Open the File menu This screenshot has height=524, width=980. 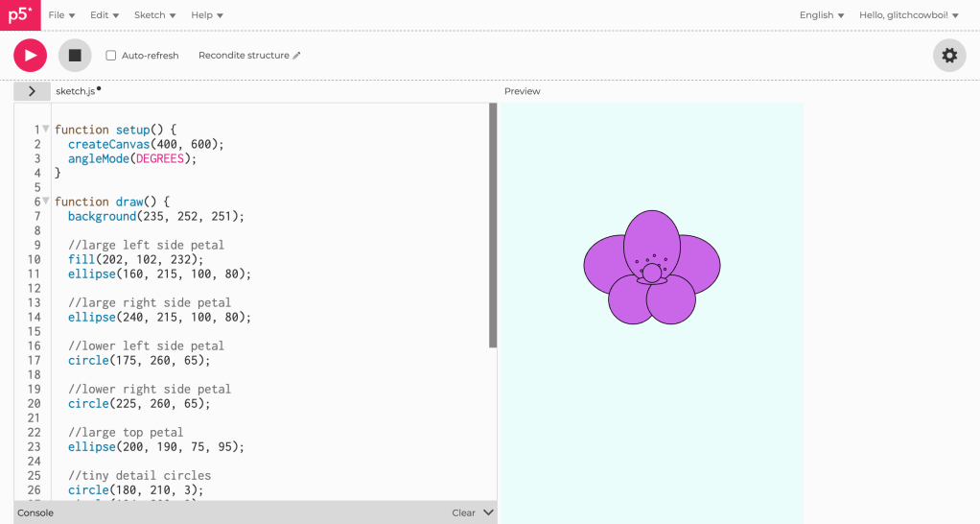61,15
